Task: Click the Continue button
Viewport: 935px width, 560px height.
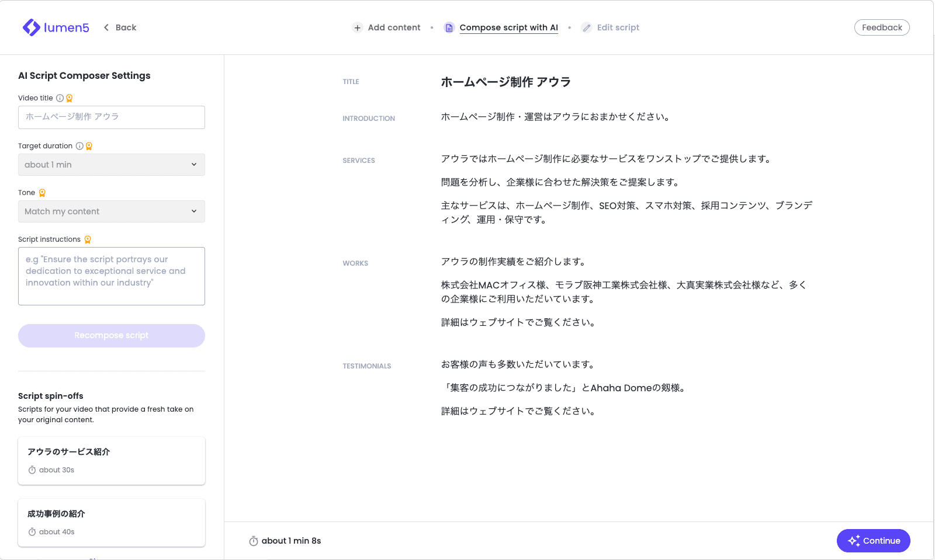Action: (873, 541)
